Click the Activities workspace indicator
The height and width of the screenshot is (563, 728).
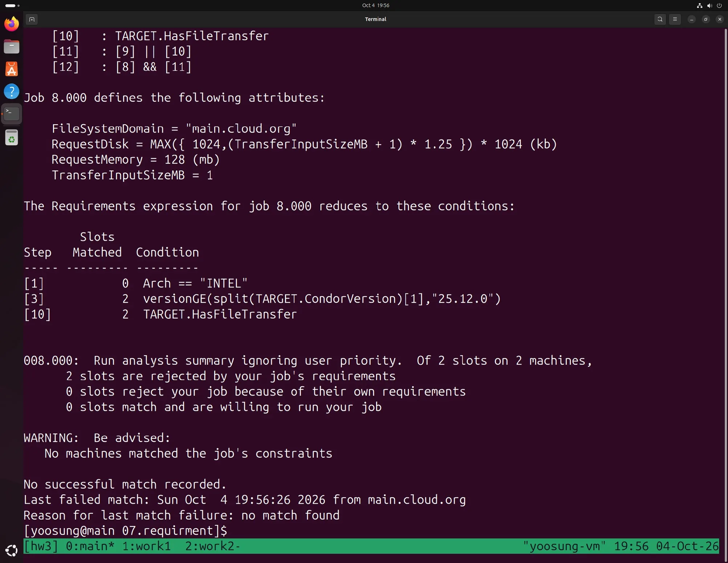pyautogui.click(x=12, y=5)
